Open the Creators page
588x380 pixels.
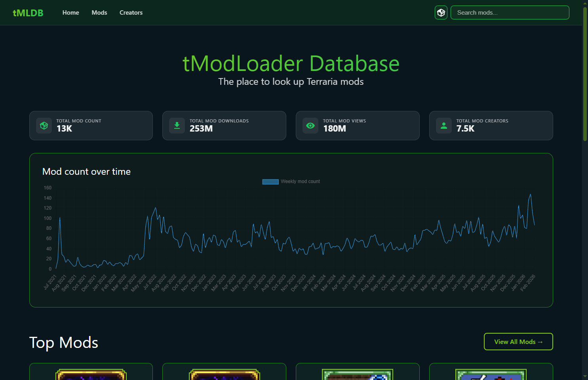pyautogui.click(x=131, y=13)
